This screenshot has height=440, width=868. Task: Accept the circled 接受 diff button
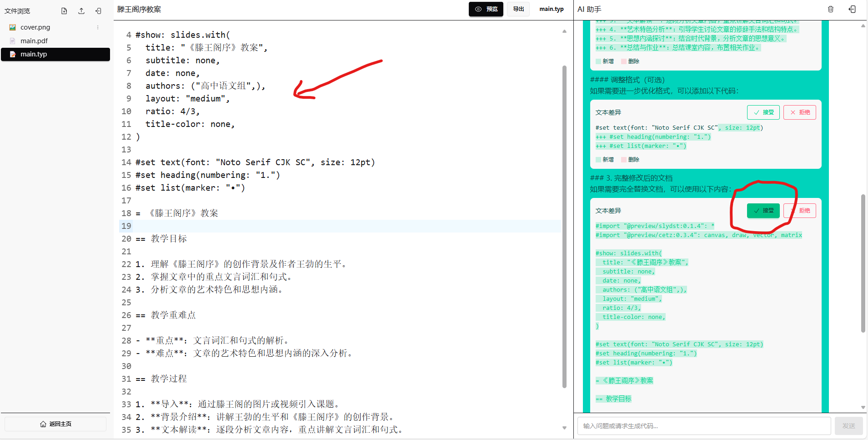[763, 211]
